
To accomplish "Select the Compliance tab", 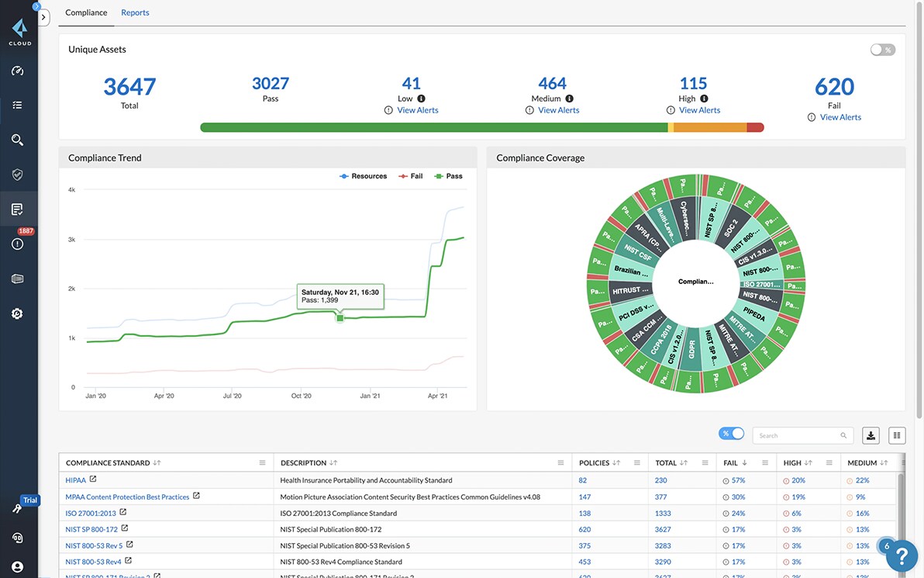I will (85, 12).
